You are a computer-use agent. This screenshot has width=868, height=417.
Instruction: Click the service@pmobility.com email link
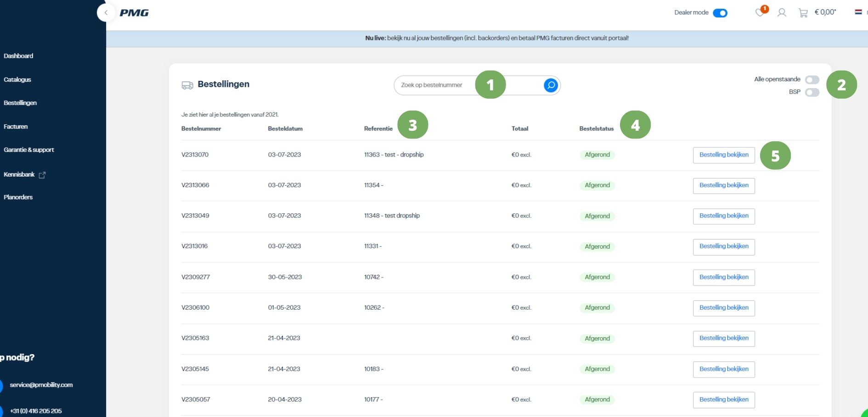click(x=41, y=385)
